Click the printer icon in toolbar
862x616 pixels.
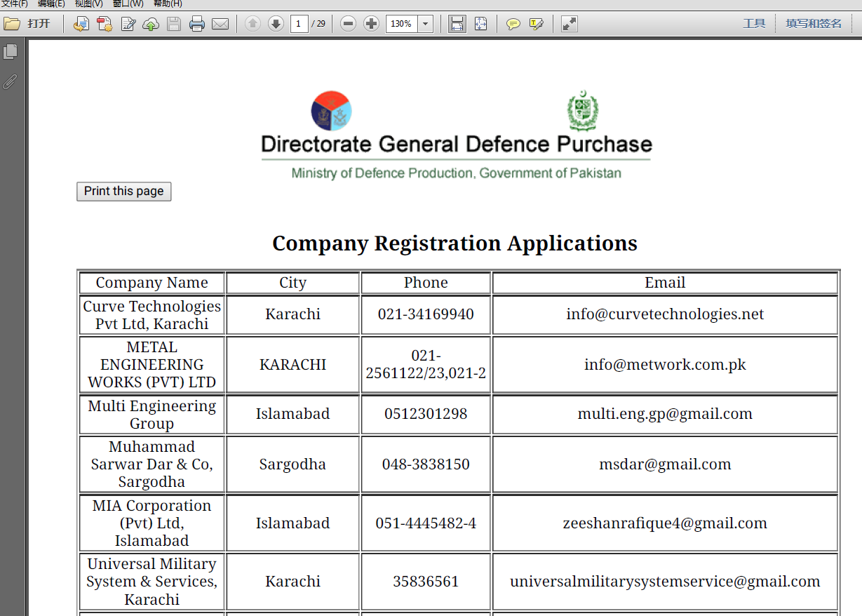[x=197, y=24]
